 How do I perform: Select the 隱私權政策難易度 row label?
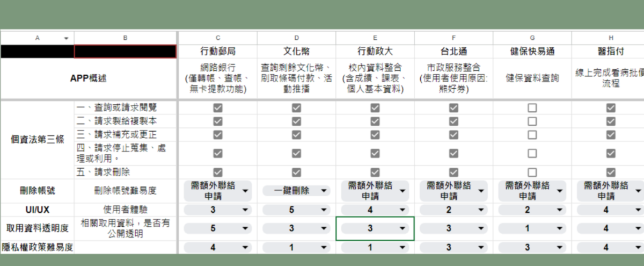[37, 248]
